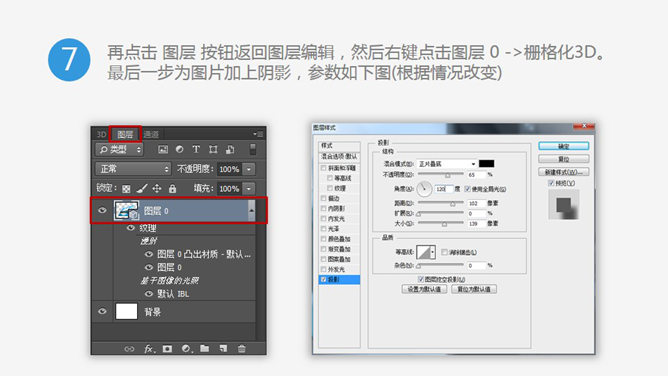Enable the 纹理 style sub-option checkbox
Screen dimensions: 668x376
[x=330, y=188]
